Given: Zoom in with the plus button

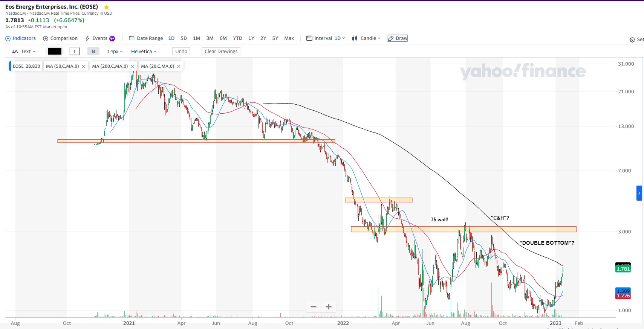Looking at the screenshot, I should tap(329, 307).
